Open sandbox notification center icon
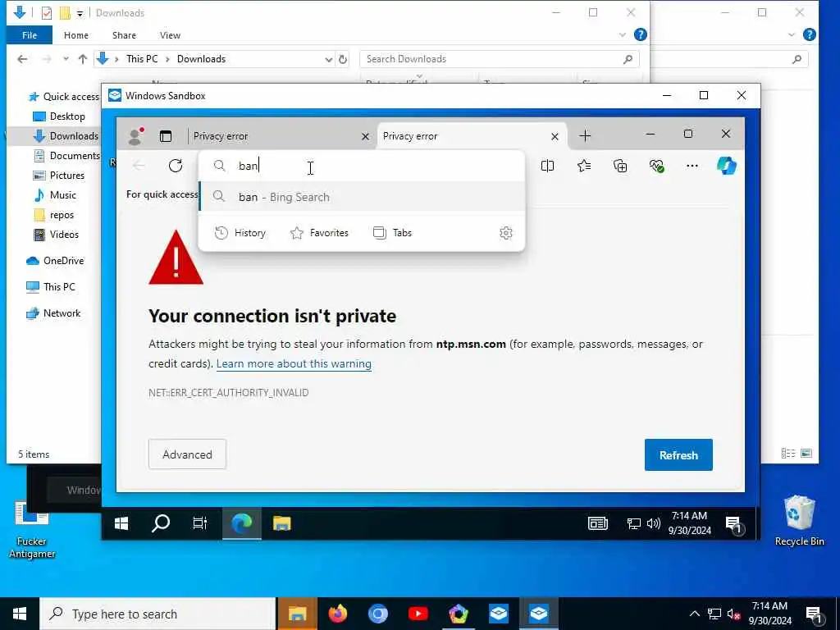This screenshot has height=630, width=840. click(x=733, y=524)
